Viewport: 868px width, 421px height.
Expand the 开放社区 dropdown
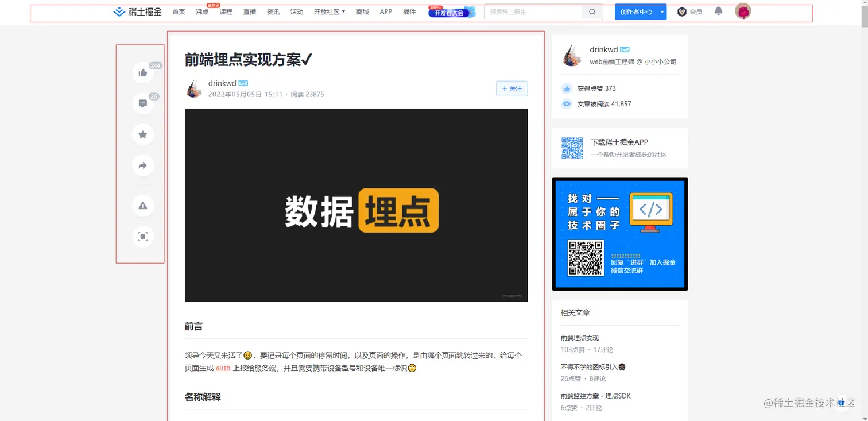[x=330, y=11]
